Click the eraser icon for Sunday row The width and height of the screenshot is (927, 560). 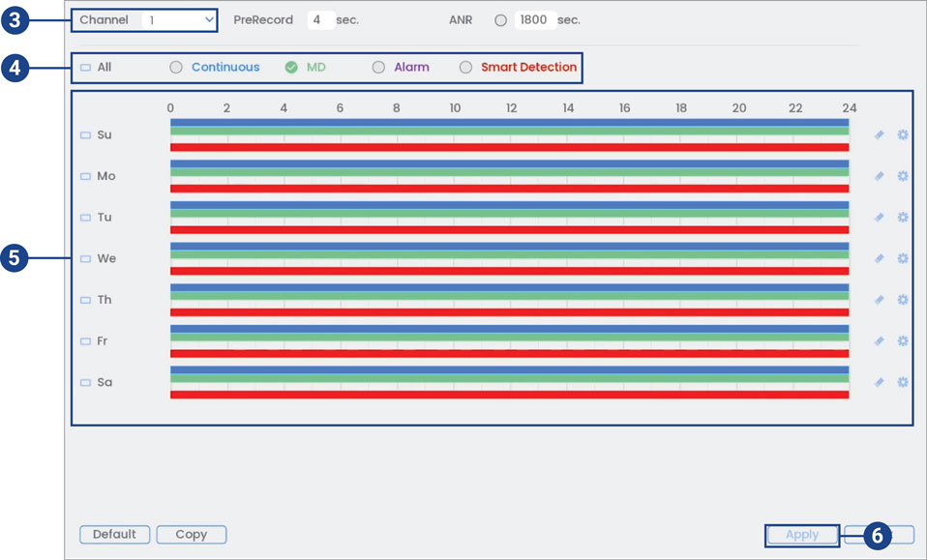coord(879,135)
